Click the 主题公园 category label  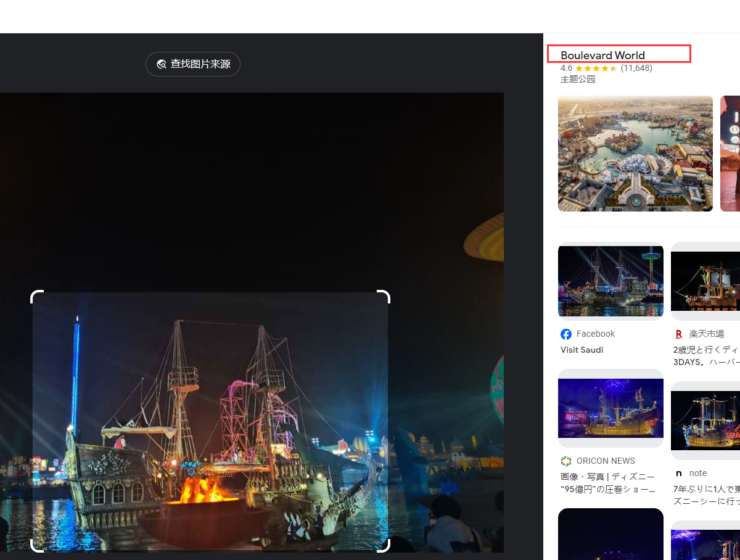tap(578, 79)
